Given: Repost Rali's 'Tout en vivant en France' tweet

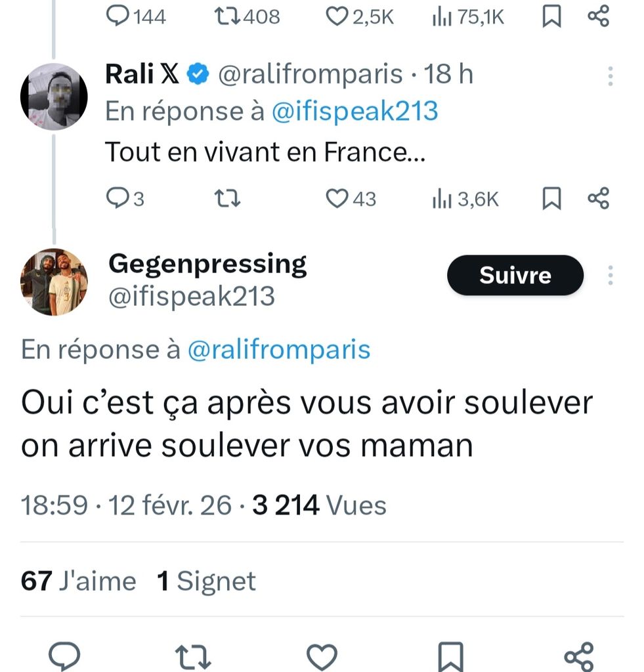Looking at the screenshot, I should [227, 198].
